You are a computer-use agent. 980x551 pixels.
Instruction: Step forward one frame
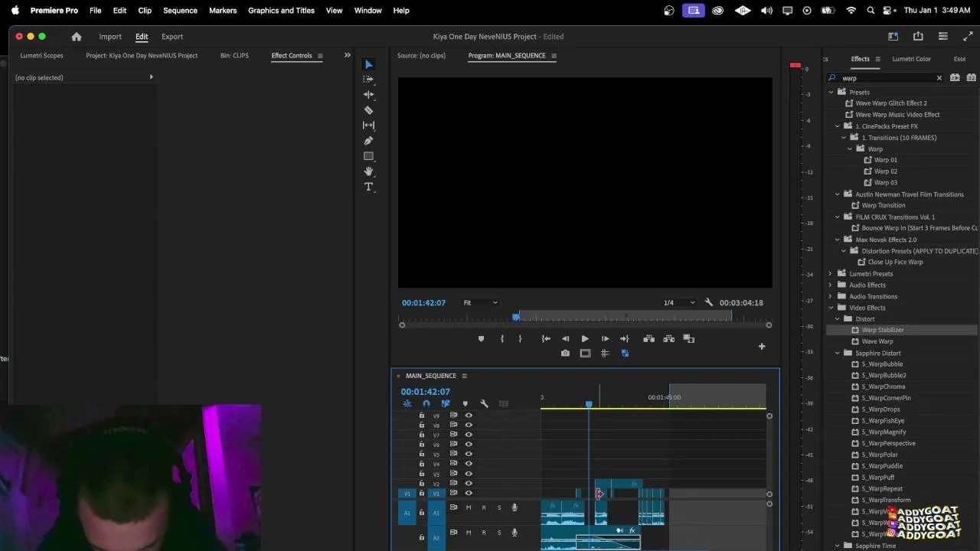tap(605, 339)
